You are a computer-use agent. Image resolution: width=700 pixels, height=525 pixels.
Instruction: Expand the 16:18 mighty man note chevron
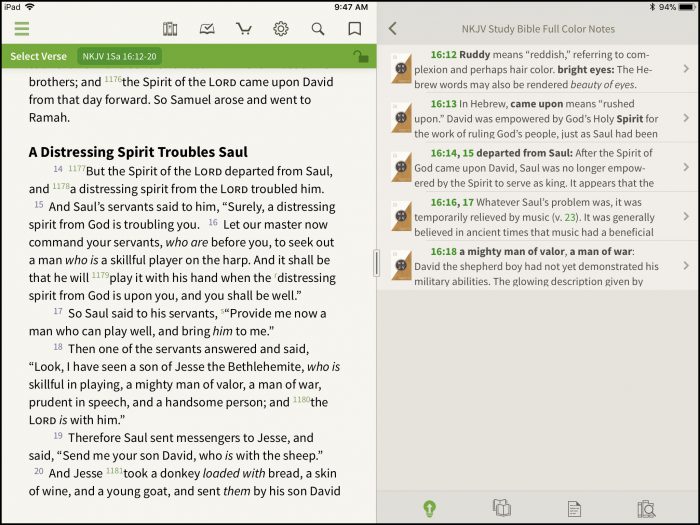click(686, 265)
